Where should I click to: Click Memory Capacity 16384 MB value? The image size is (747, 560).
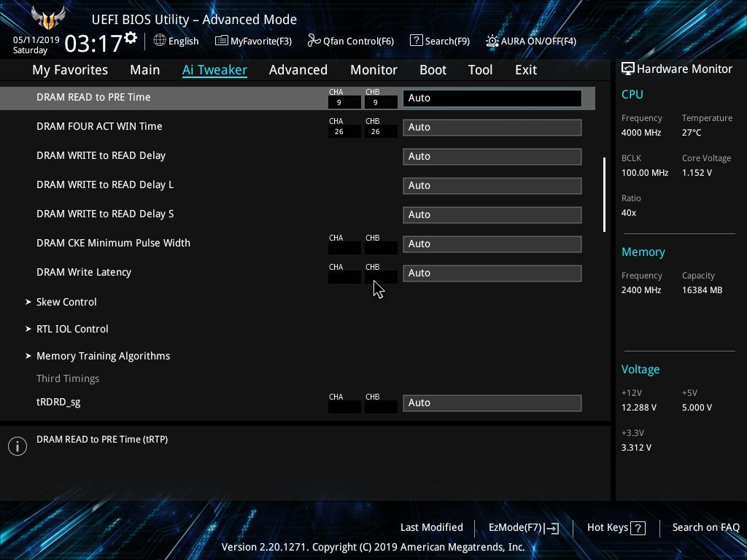coord(703,290)
